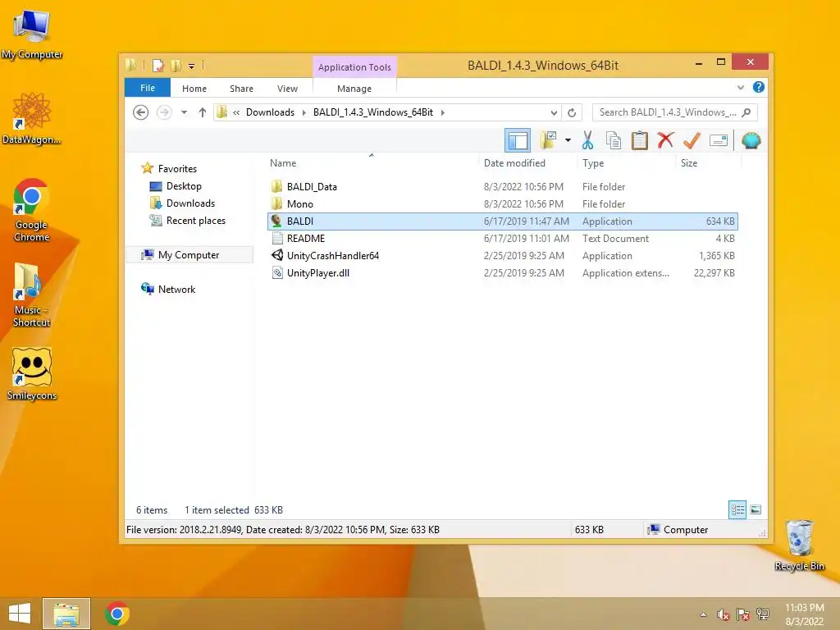Click My Computer in navigation pane
840x630 pixels.
pyautogui.click(x=189, y=255)
